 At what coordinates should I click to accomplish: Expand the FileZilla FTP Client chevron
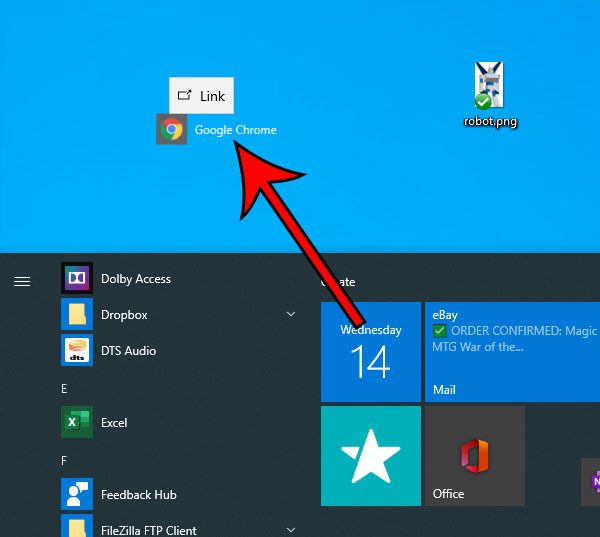coord(291,530)
